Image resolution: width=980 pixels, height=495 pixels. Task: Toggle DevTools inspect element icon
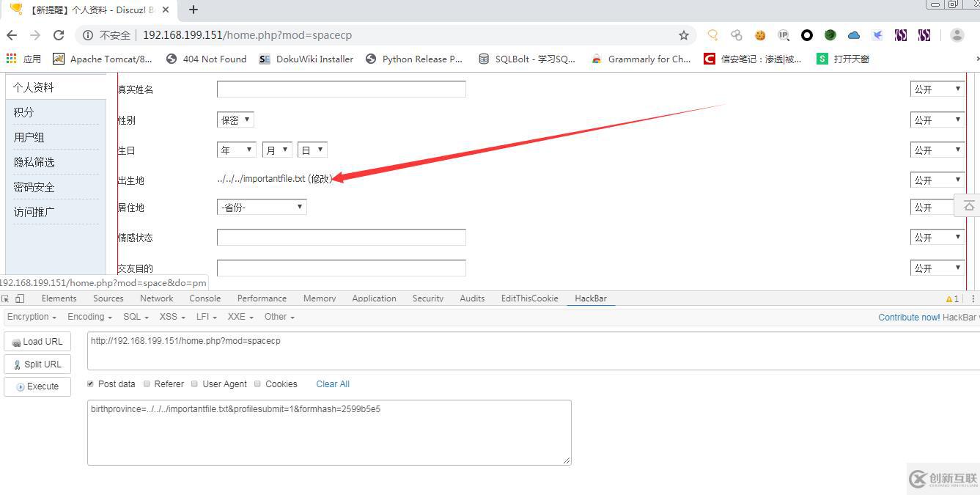click(x=5, y=298)
